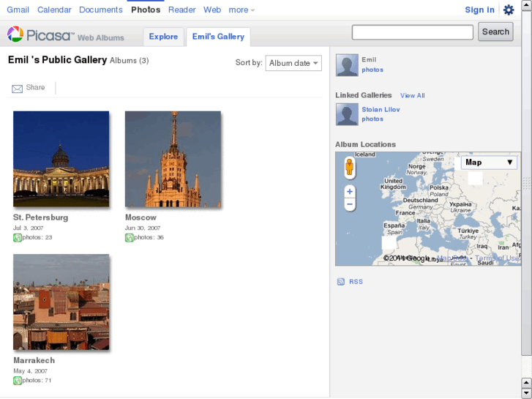This screenshot has height=399, width=532.
Task: Open the St. Petersburg album thumbnail
Action: coord(61,159)
